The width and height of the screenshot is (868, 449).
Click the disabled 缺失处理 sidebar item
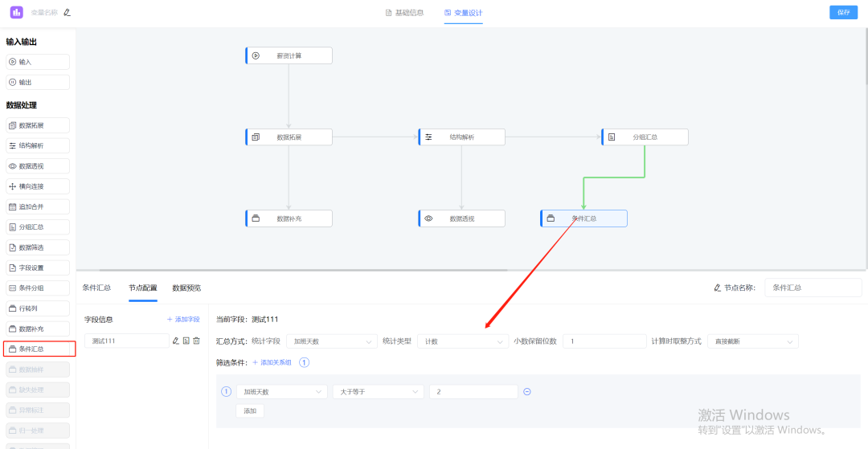coord(38,390)
